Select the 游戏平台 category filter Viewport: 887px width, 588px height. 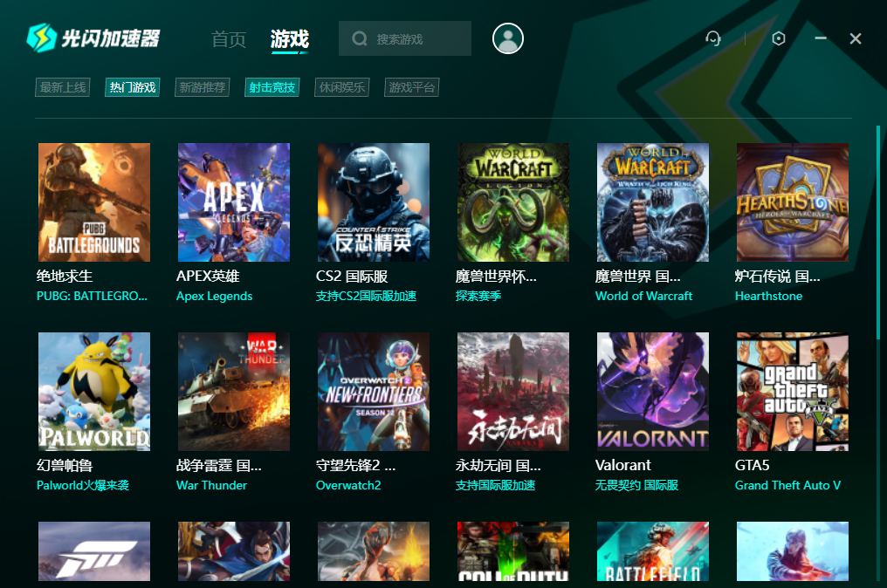pyautogui.click(x=411, y=86)
